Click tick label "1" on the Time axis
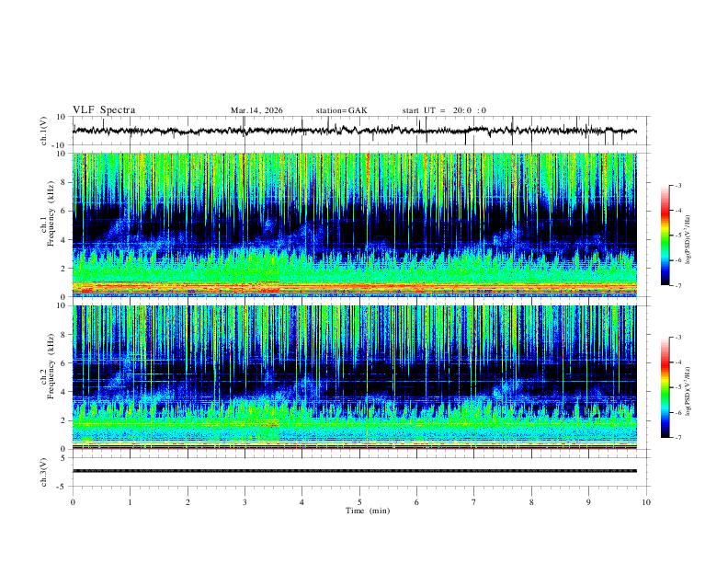This screenshot has width=728, height=563. click(x=130, y=502)
